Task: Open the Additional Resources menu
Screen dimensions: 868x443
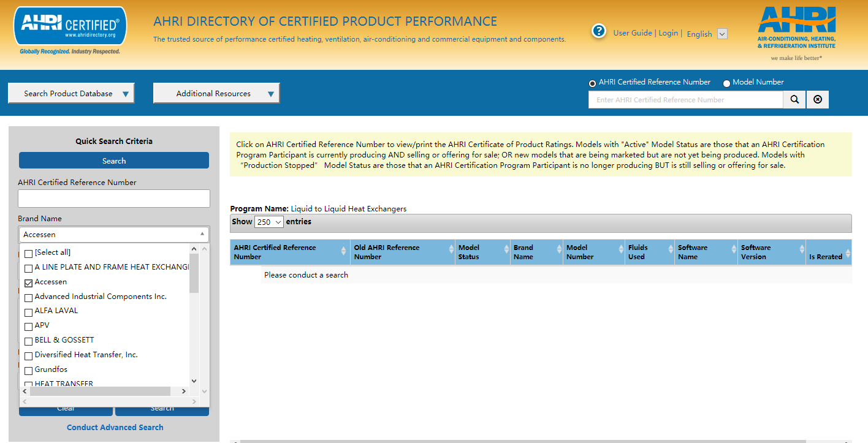Action: point(216,94)
